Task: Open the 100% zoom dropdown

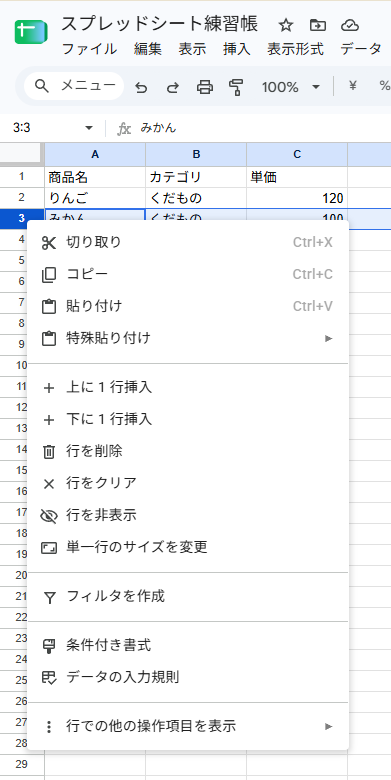Action: pyautogui.click(x=291, y=88)
